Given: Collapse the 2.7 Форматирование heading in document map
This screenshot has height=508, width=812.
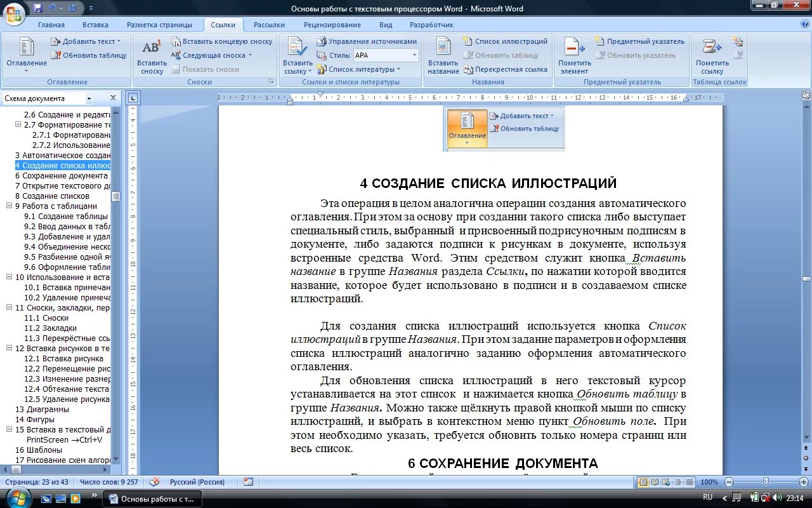Looking at the screenshot, I should [x=18, y=124].
